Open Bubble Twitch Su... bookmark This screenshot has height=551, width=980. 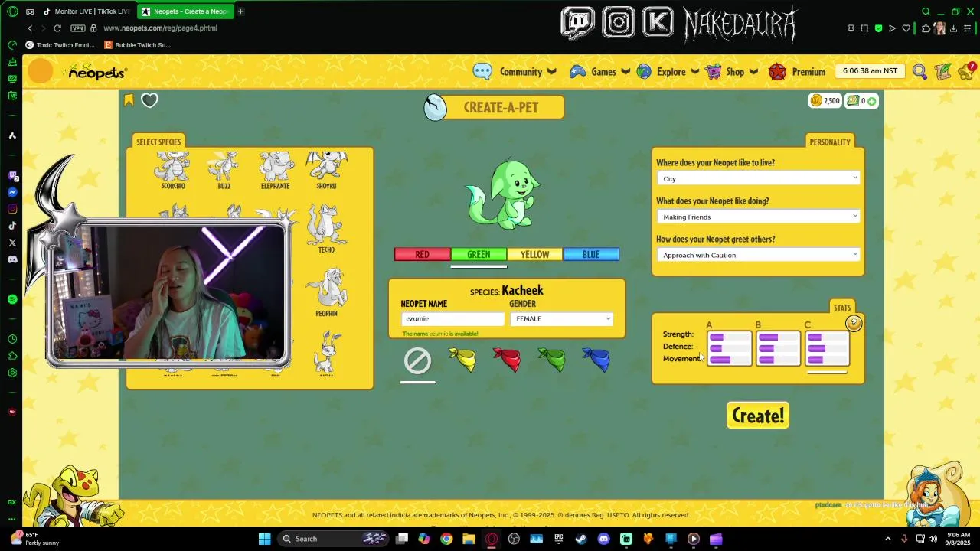tap(138, 45)
